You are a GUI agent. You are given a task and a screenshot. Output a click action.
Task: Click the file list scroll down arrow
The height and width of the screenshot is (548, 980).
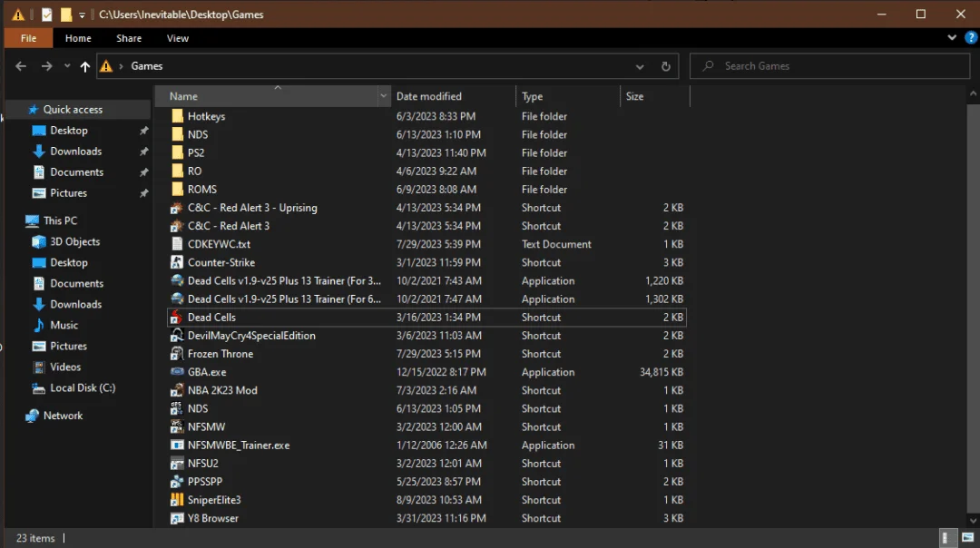tap(973, 521)
